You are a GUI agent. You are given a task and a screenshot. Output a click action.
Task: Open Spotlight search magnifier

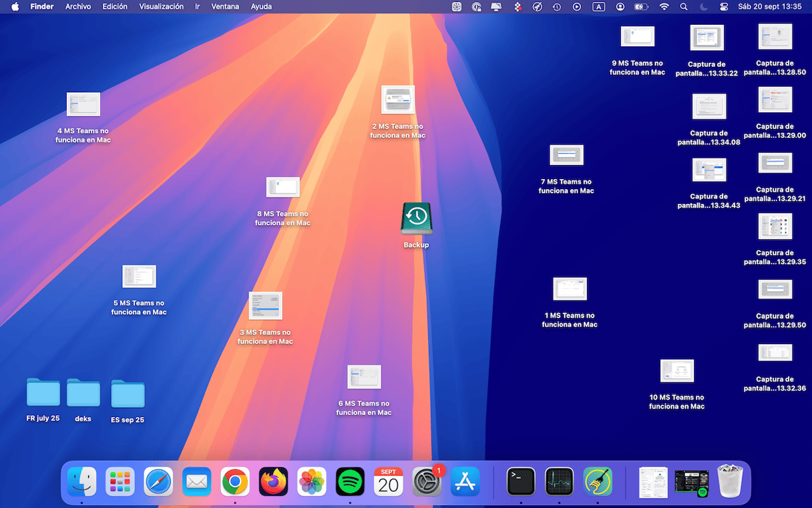684,7
